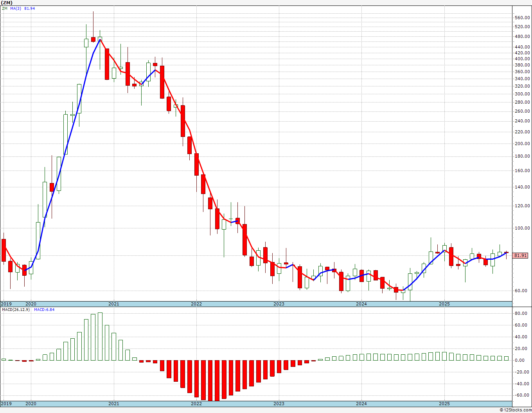Click the 440.00 price axis label

523,47
